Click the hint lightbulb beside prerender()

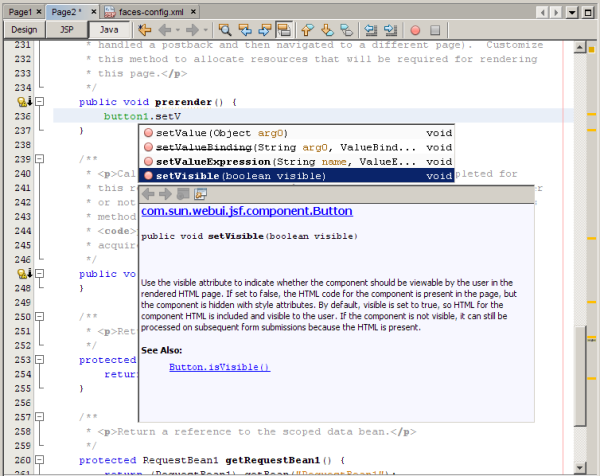click(23, 102)
